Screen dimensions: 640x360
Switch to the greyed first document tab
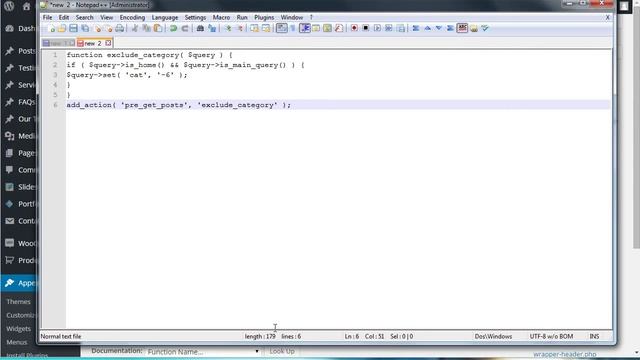point(58,43)
